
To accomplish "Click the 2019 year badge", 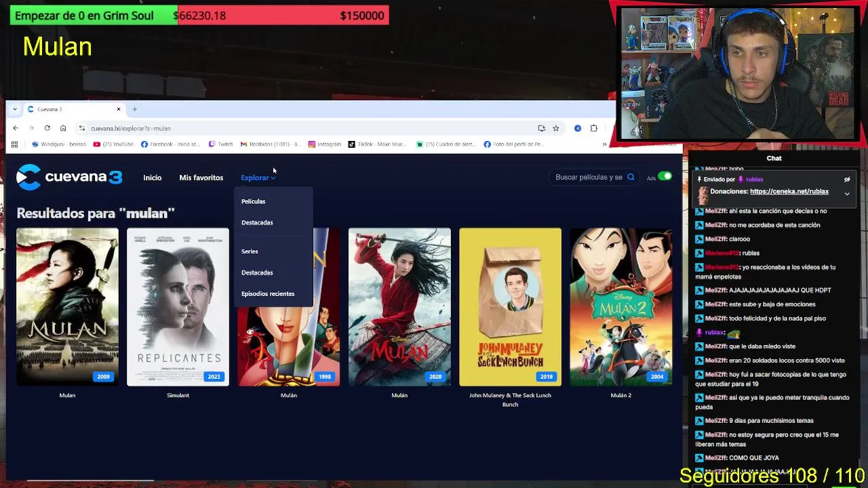I will 546,377.
